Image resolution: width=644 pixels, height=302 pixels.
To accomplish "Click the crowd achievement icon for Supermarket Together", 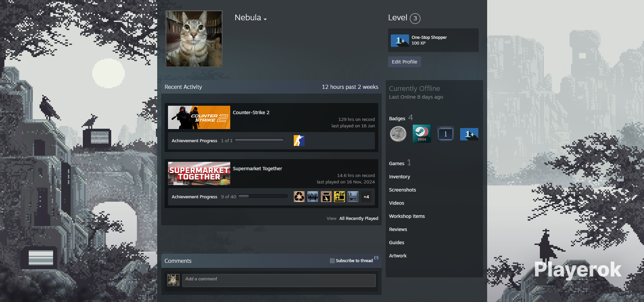I will tap(313, 197).
